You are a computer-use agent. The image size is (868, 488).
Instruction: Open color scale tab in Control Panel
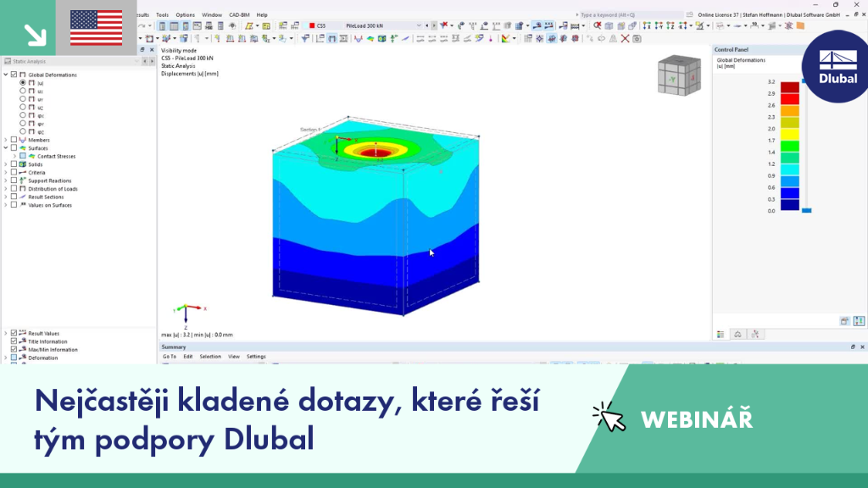[721, 334]
